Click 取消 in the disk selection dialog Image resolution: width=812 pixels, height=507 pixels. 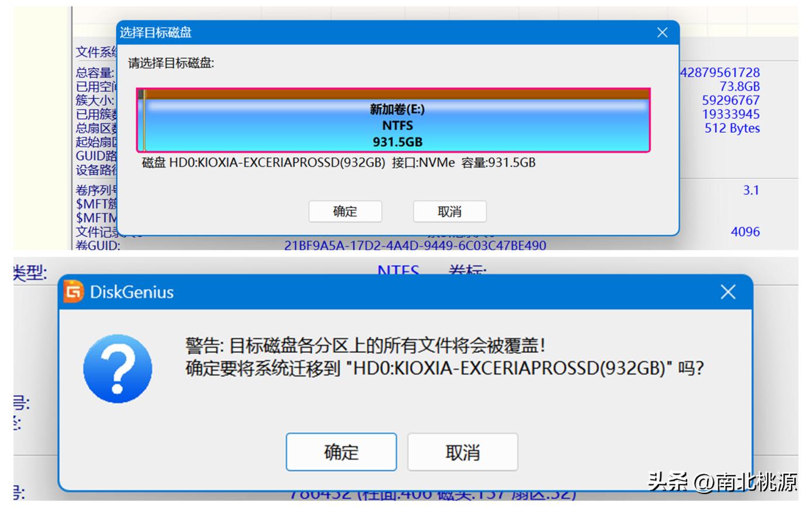[x=450, y=211]
